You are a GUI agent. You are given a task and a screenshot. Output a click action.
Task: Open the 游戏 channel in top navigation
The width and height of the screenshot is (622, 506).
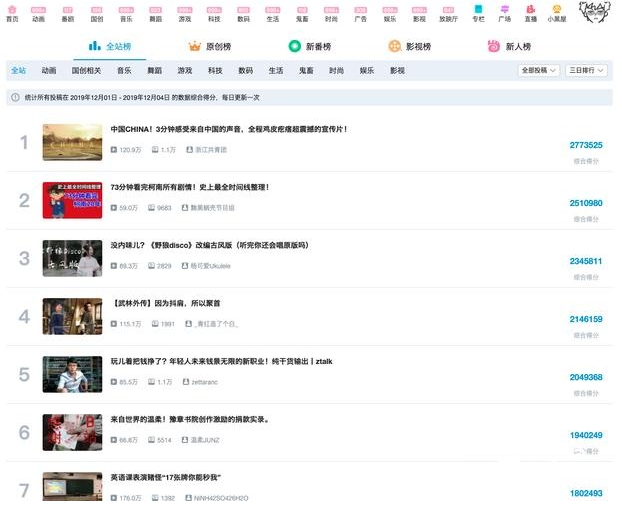(x=185, y=14)
